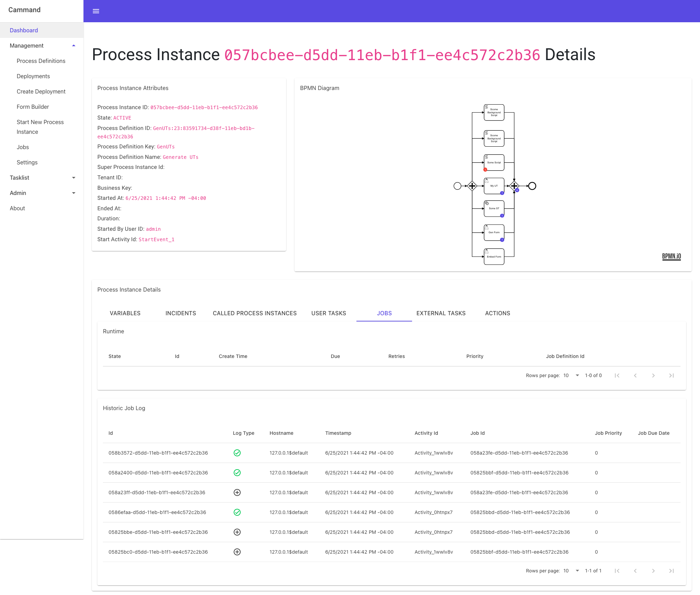Click the token count badge on Gen Form

click(x=502, y=239)
